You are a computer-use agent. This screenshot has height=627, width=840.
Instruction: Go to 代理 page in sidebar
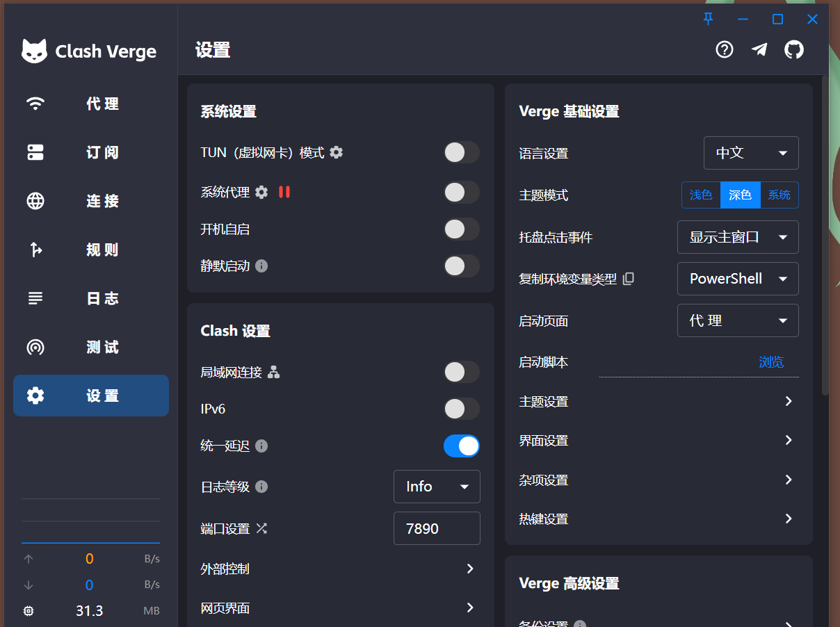(91, 104)
